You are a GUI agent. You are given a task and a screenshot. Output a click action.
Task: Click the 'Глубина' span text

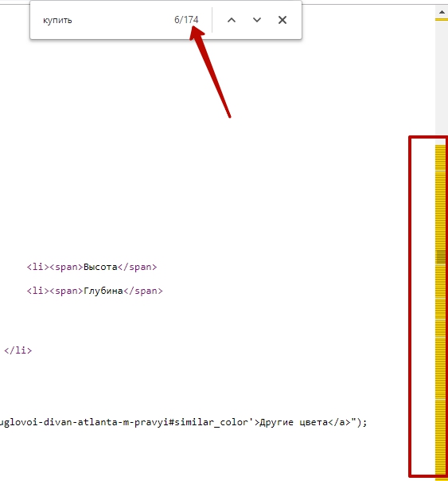(103, 291)
